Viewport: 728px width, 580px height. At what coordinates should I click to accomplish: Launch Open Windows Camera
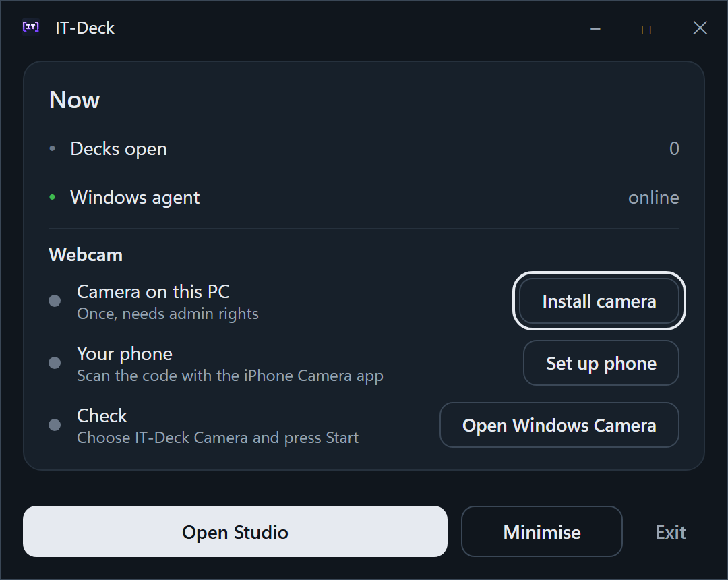point(559,425)
